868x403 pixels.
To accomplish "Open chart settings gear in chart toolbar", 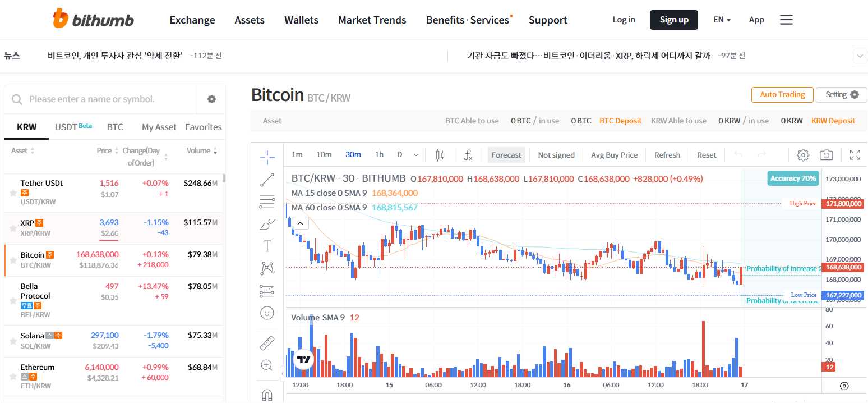I will point(803,155).
